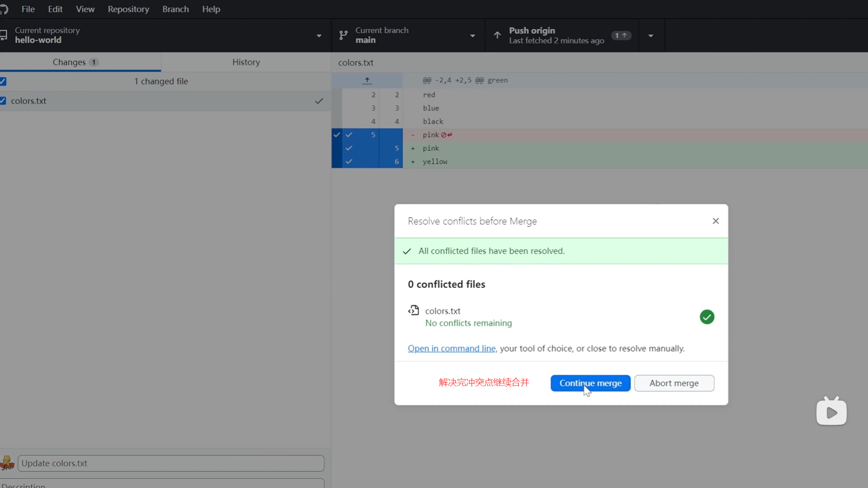Uncheck the colors.txt file checkbox
Viewport: 868px width, 488px height.
3,101
